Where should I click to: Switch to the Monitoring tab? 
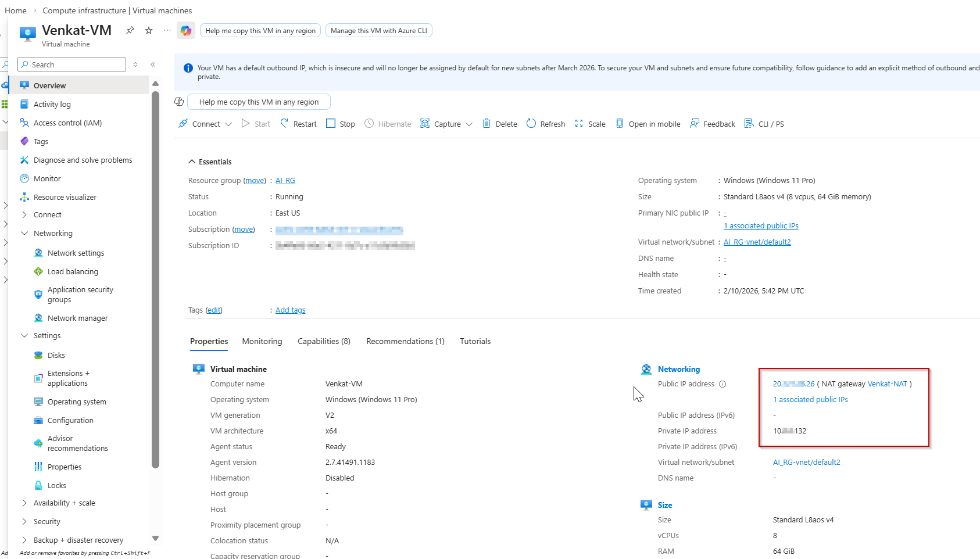(262, 341)
